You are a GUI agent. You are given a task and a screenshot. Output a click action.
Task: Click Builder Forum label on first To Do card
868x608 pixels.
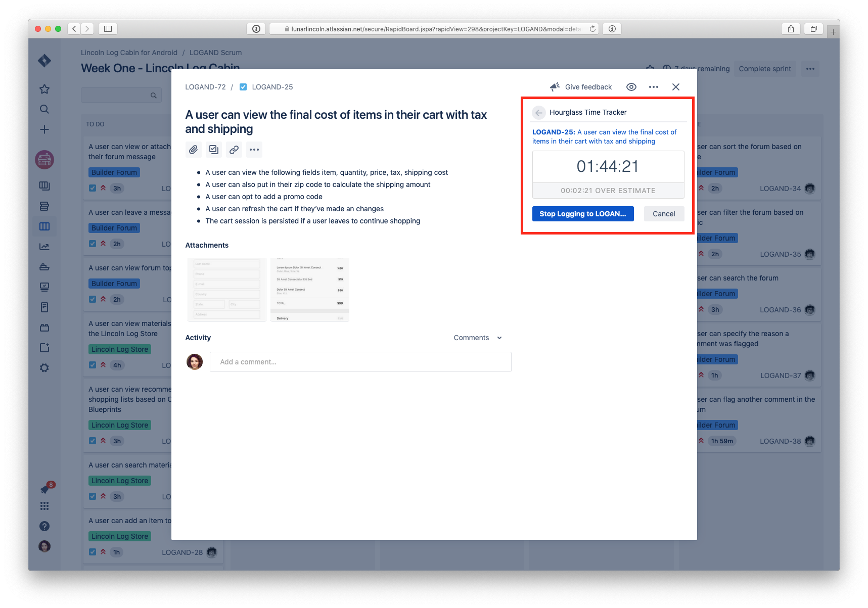click(x=114, y=172)
